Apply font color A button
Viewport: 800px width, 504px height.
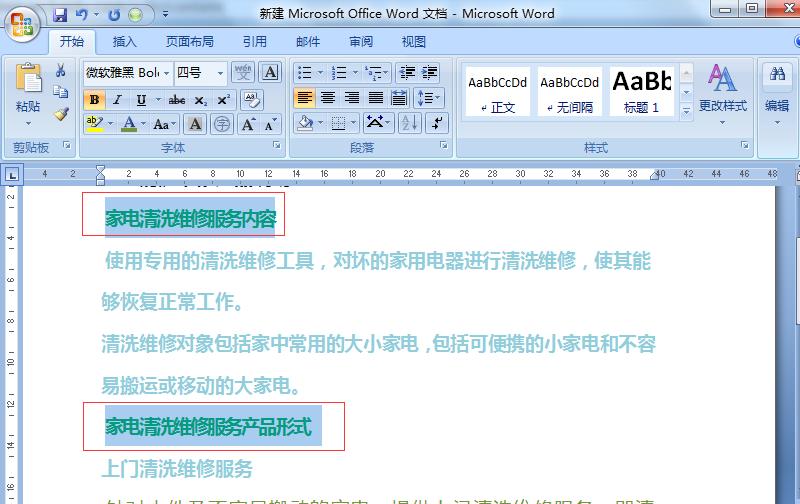point(129,124)
